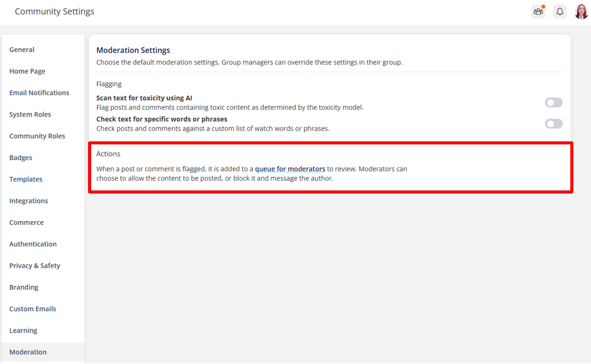Go to Home Page settings

pos(27,71)
